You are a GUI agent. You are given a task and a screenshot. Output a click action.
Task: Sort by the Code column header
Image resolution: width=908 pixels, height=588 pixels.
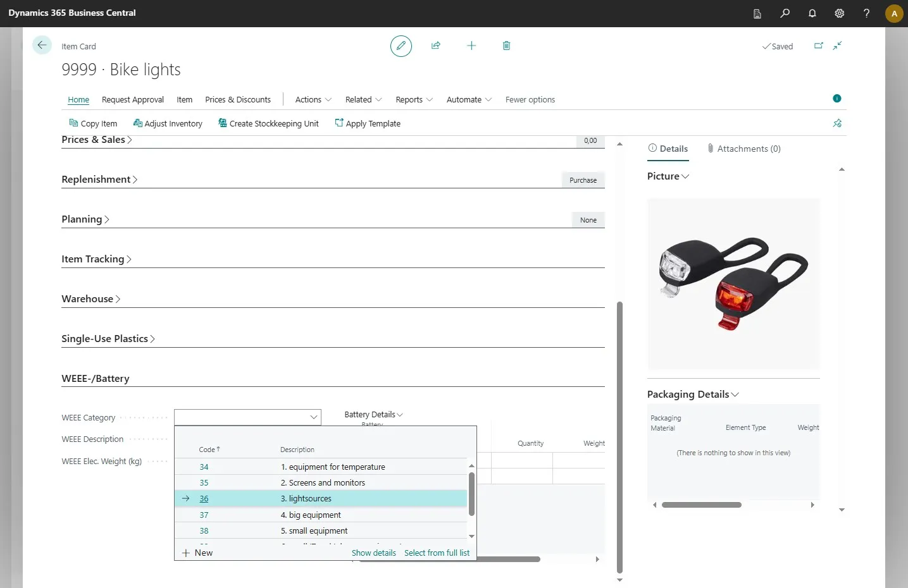point(209,450)
